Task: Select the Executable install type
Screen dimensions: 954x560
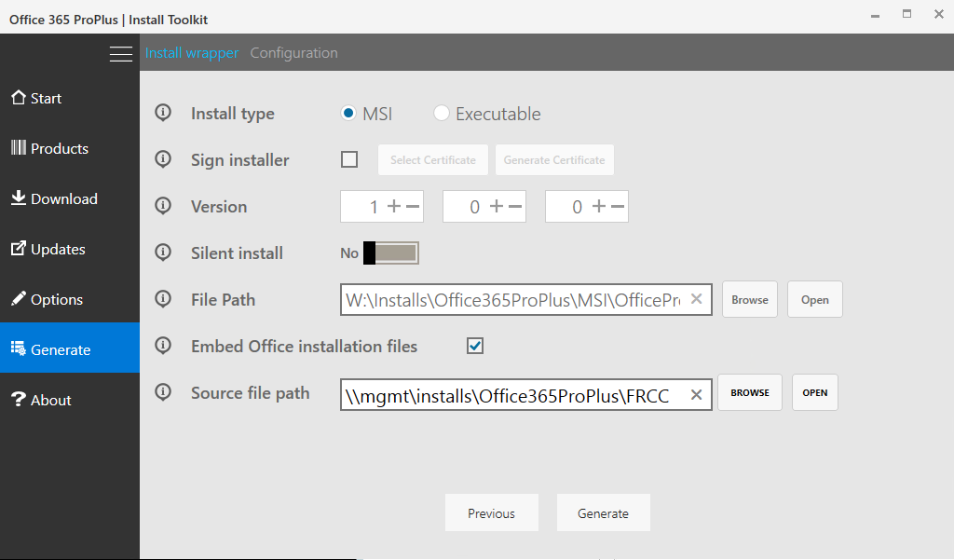Action: click(x=441, y=113)
